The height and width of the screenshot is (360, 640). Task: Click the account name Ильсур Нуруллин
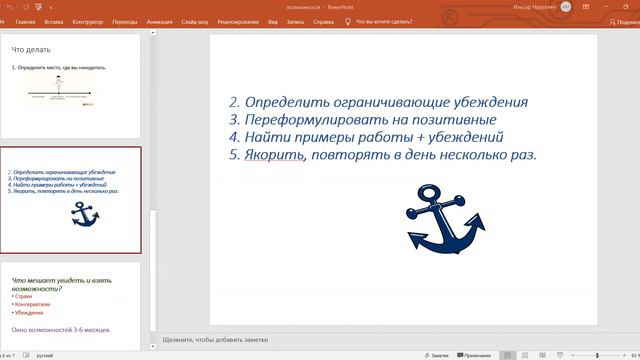click(535, 7)
